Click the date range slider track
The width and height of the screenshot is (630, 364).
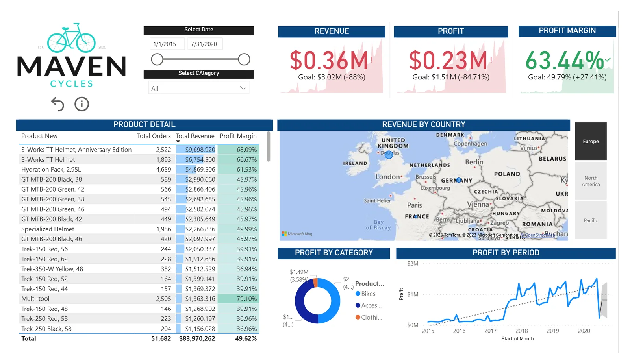tap(200, 59)
